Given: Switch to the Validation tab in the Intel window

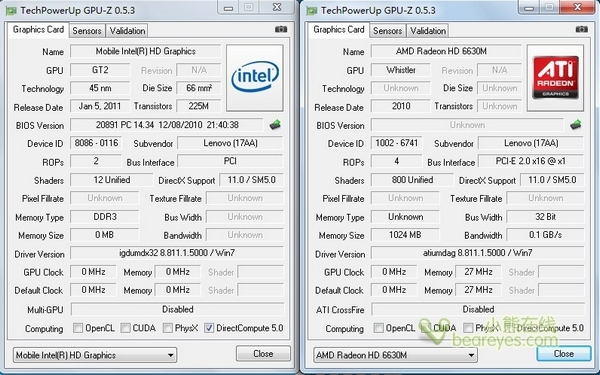Looking at the screenshot, I should pos(127,31).
